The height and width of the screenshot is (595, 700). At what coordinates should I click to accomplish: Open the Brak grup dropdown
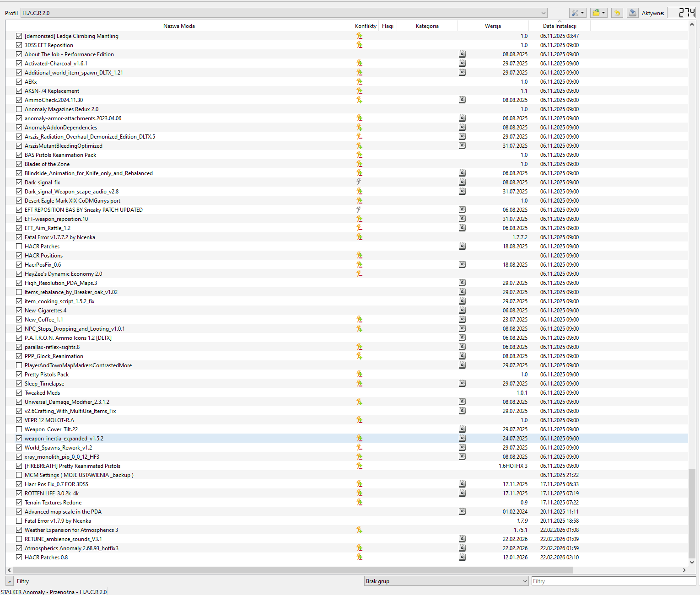(x=446, y=581)
